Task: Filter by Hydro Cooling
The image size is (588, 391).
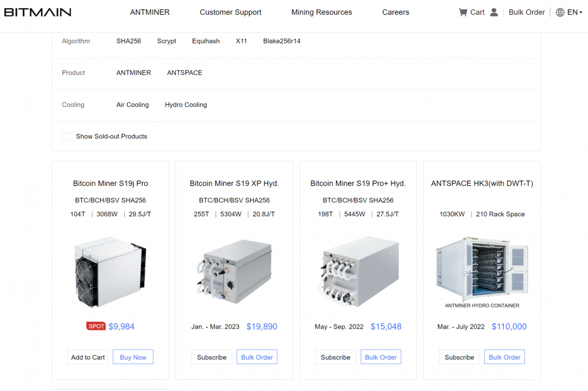Action: coord(185,105)
